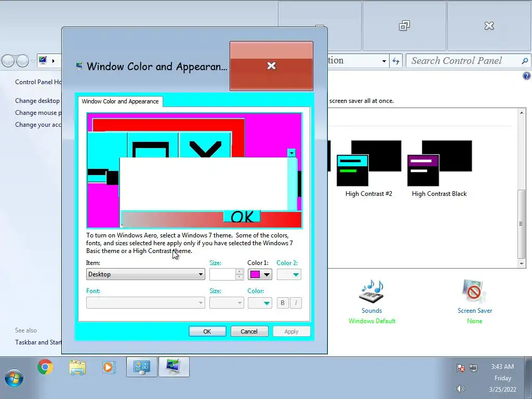Go back in Control Panel
The width and height of the screenshot is (532, 399).
[8, 61]
